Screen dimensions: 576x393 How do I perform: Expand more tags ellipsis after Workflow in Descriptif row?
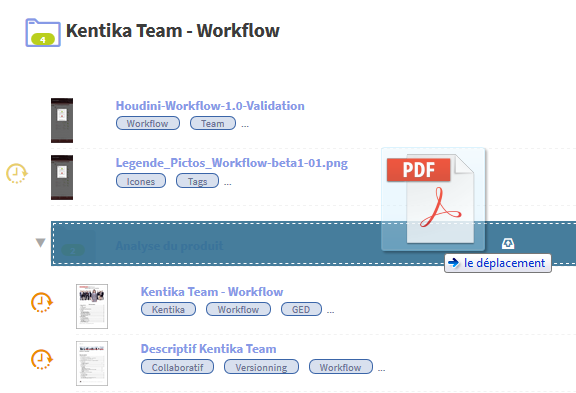(382, 369)
